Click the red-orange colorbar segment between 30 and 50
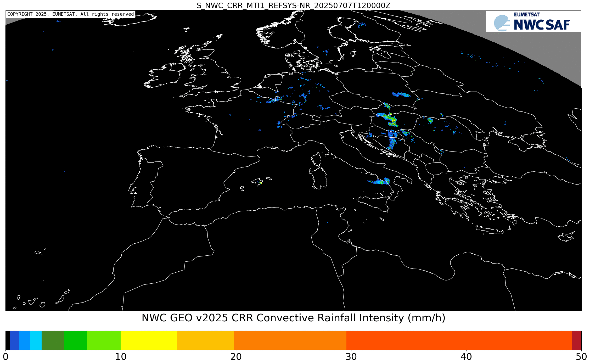This screenshot has width=590, height=364. point(459,340)
